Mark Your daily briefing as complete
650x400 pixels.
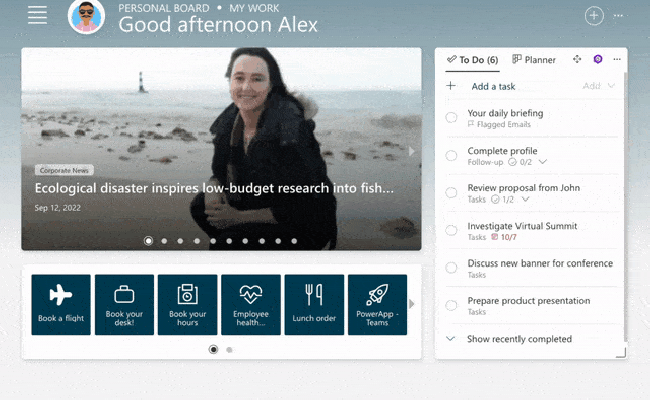[451, 118]
